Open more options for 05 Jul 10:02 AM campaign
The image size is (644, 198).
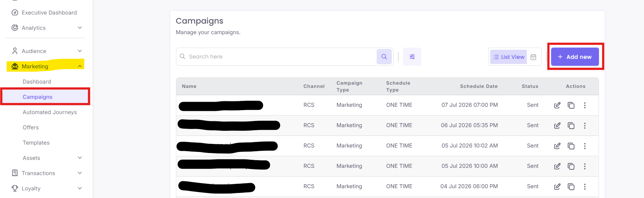pos(584,146)
